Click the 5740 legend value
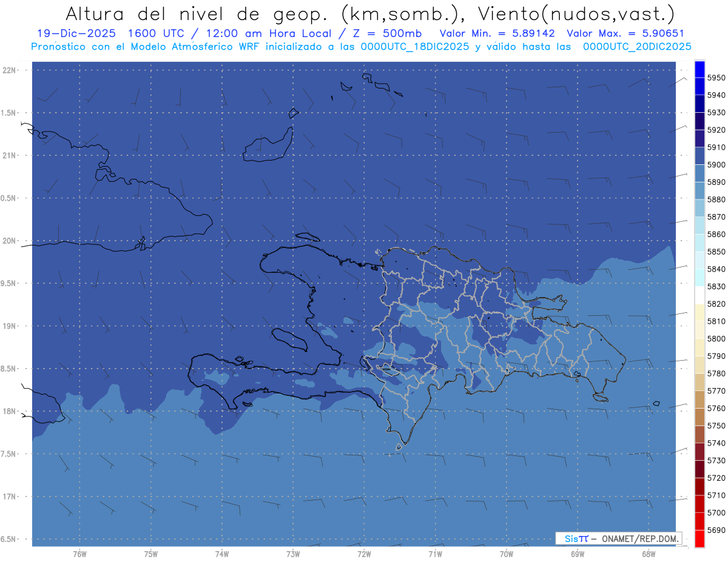The width and height of the screenshot is (728, 562). point(716,443)
